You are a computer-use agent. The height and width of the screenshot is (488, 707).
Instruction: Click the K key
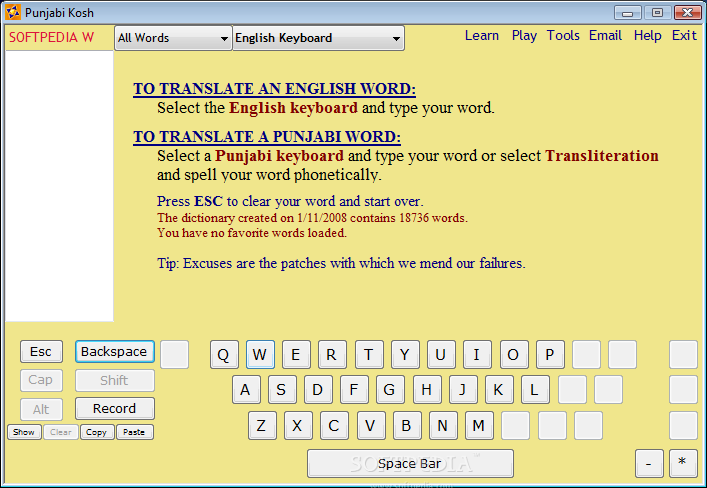500,390
